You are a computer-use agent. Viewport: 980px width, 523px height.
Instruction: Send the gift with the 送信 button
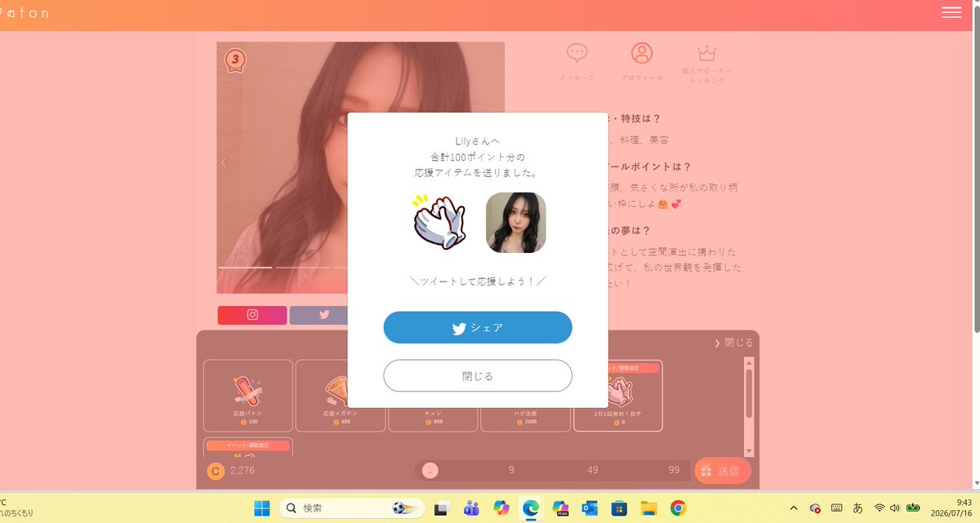click(x=723, y=471)
